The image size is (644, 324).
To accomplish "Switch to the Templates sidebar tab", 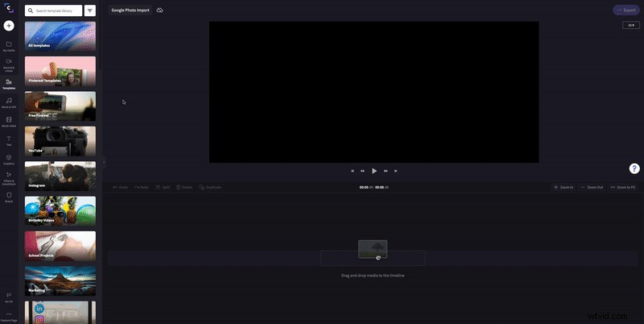I will tap(9, 83).
